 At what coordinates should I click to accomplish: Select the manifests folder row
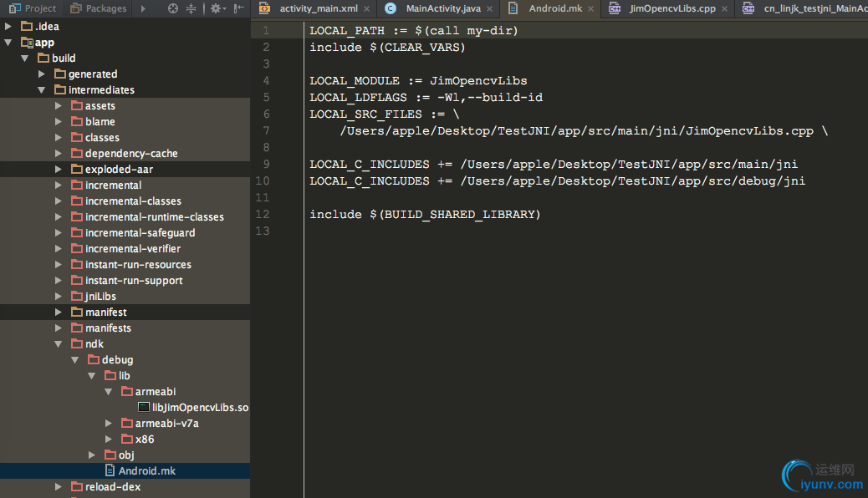(x=125, y=328)
